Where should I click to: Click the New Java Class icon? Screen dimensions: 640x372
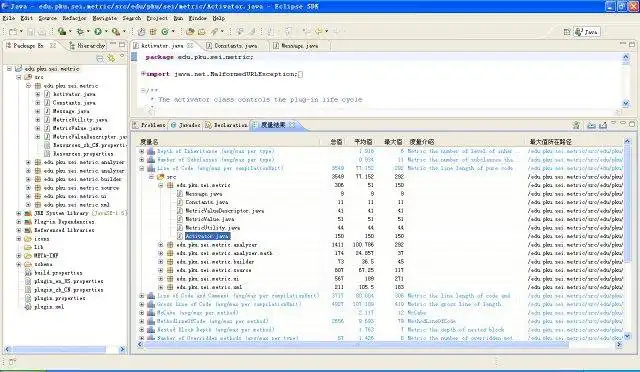coord(165,31)
